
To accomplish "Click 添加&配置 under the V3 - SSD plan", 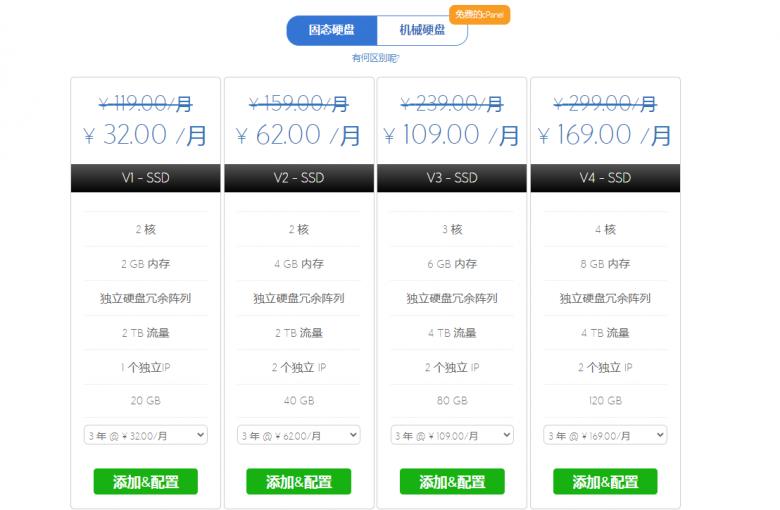I will pyautogui.click(x=452, y=482).
